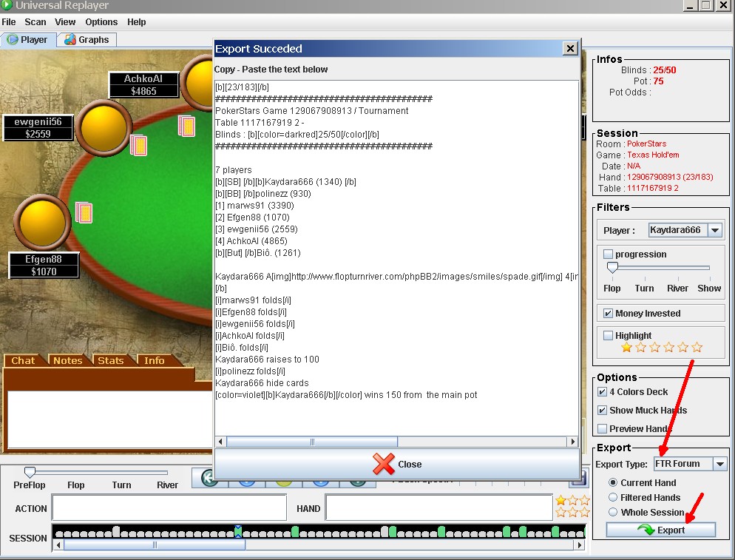Open the Chat tab under the table
Screen dimensions: 735x560
tap(23, 360)
